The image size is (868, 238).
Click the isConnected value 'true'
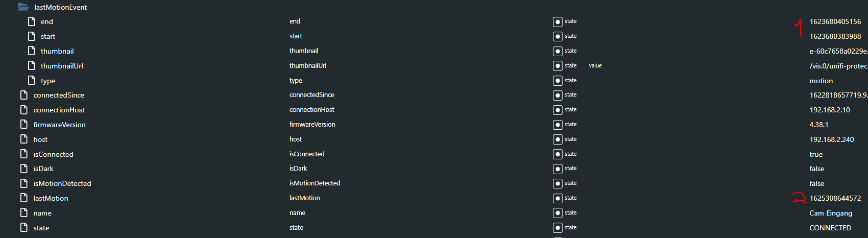click(816, 154)
